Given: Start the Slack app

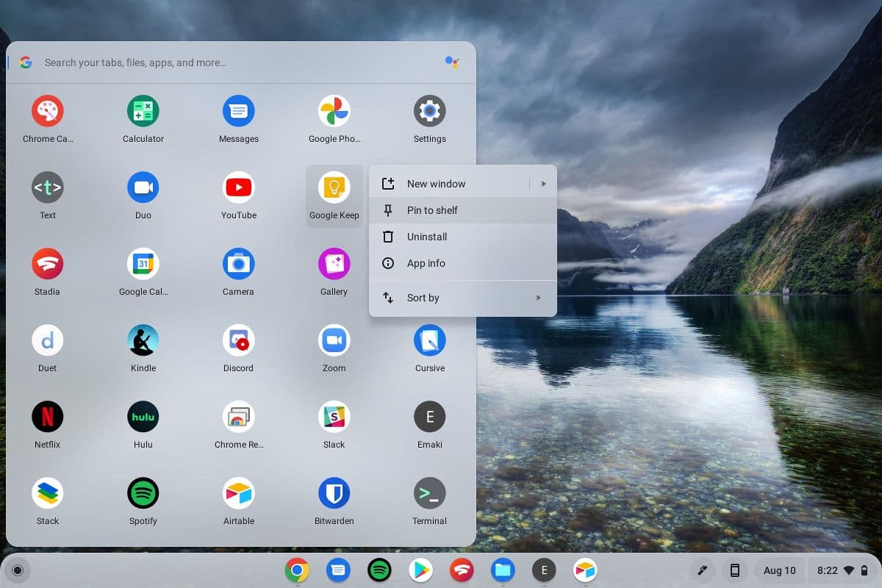Looking at the screenshot, I should click(334, 423).
